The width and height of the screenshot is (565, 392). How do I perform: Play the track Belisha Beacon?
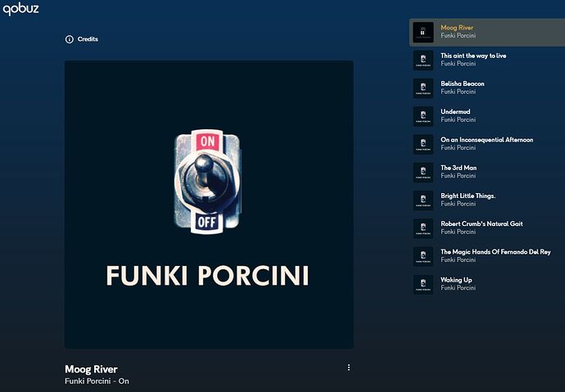coord(463,83)
